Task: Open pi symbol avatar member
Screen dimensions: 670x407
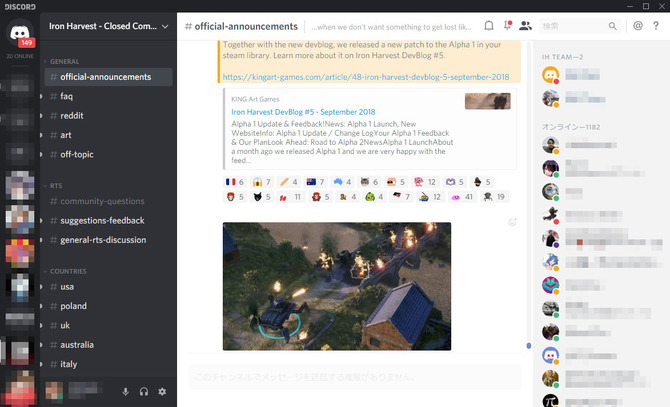Action: pos(550,401)
